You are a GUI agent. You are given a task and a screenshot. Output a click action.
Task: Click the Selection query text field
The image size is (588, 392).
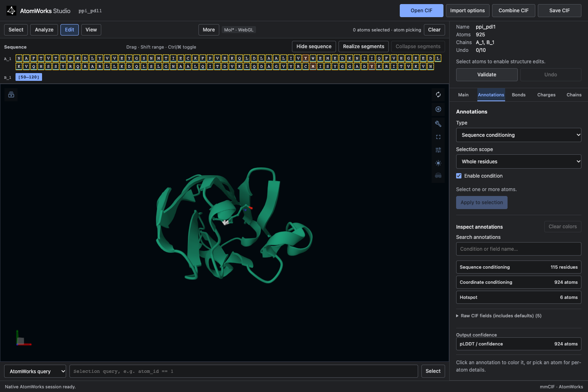(x=244, y=371)
